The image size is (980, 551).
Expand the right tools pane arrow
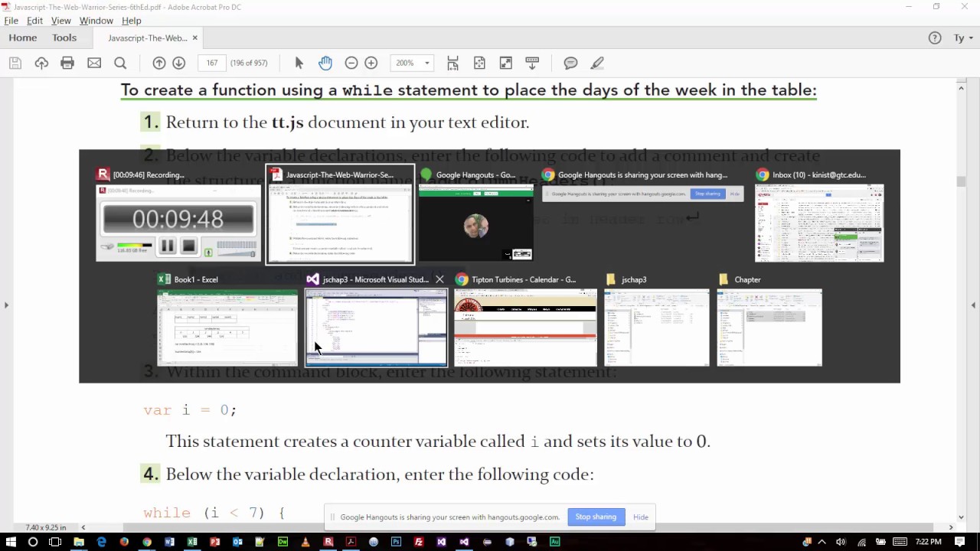click(974, 305)
